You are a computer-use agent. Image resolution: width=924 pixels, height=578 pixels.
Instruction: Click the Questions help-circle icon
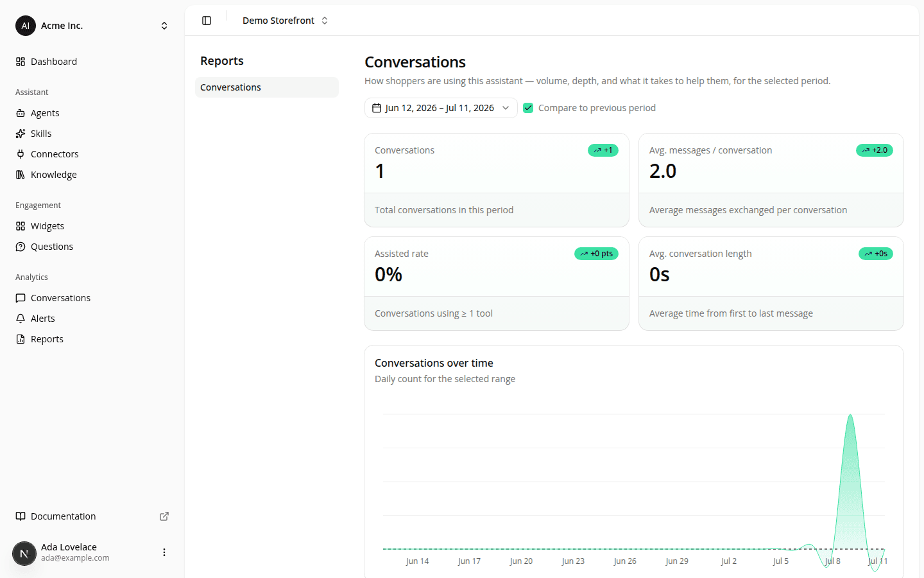coord(21,247)
